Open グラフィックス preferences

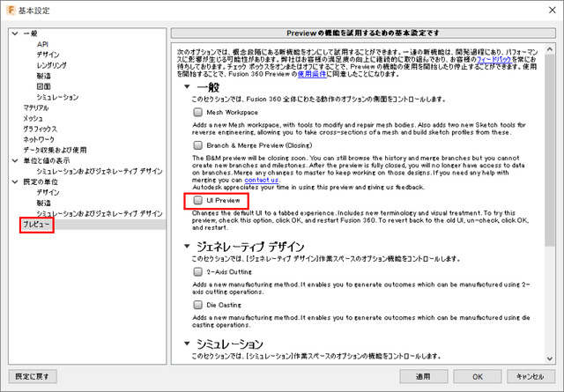[x=41, y=129]
